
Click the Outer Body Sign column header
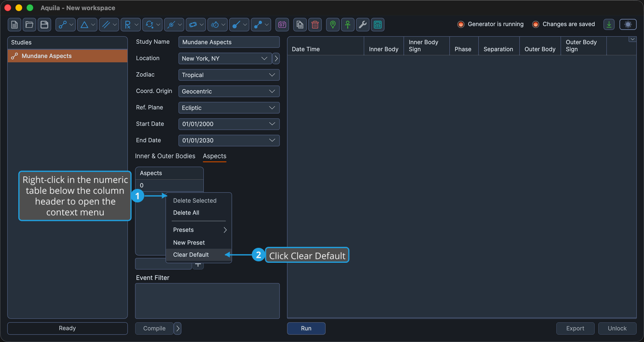(584, 46)
